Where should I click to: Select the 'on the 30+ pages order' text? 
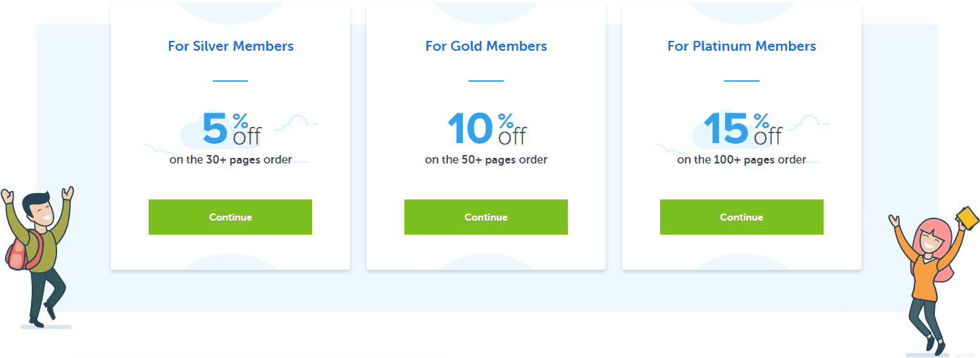230,160
